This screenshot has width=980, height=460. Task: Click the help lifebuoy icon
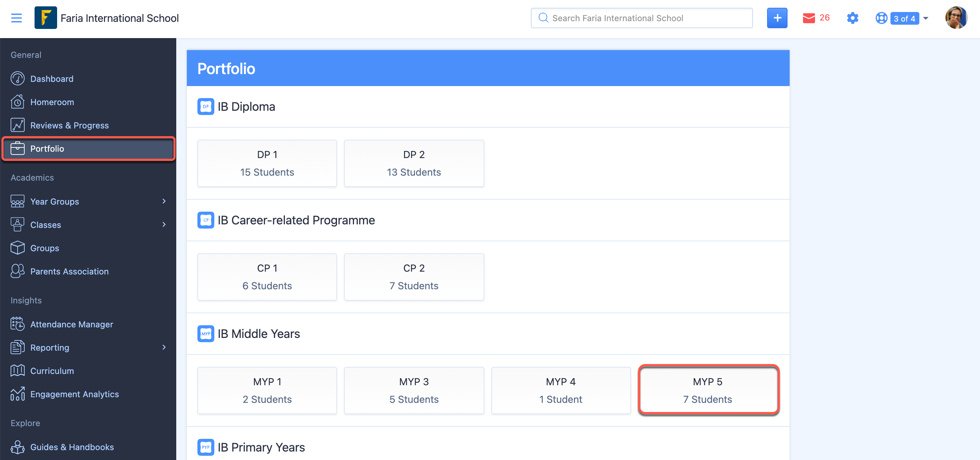coord(881,18)
